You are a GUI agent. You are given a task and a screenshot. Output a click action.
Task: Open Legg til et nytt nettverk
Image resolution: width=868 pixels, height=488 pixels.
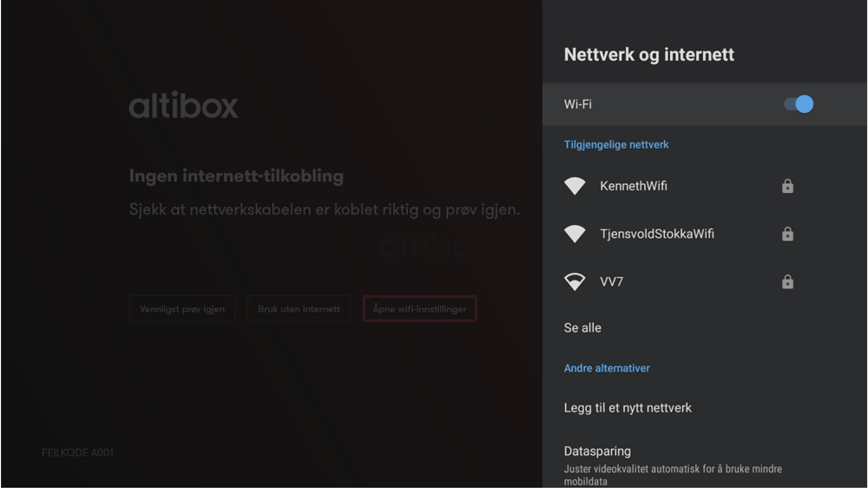pos(628,408)
